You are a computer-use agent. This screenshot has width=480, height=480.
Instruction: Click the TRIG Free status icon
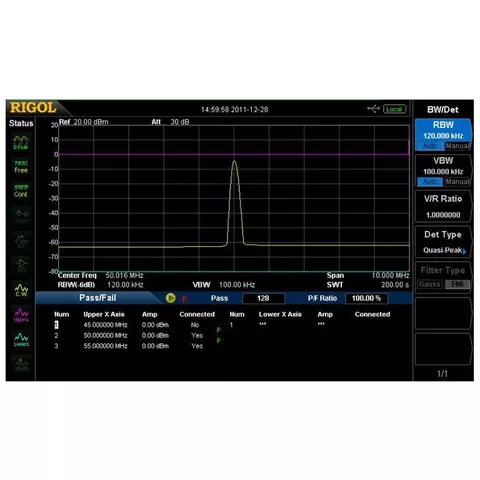[21, 167]
